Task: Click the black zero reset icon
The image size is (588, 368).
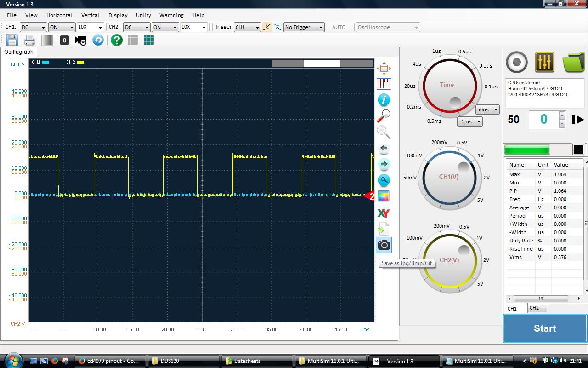Action: tap(64, 40)
